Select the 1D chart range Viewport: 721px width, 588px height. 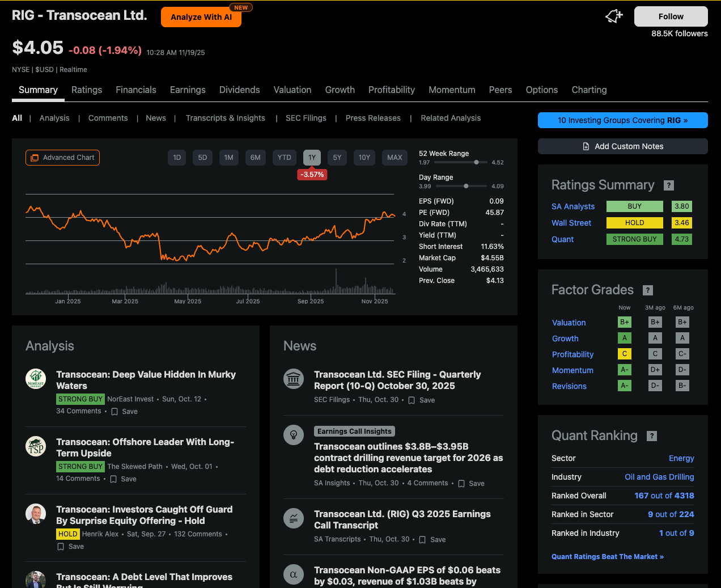pos(177,158)
